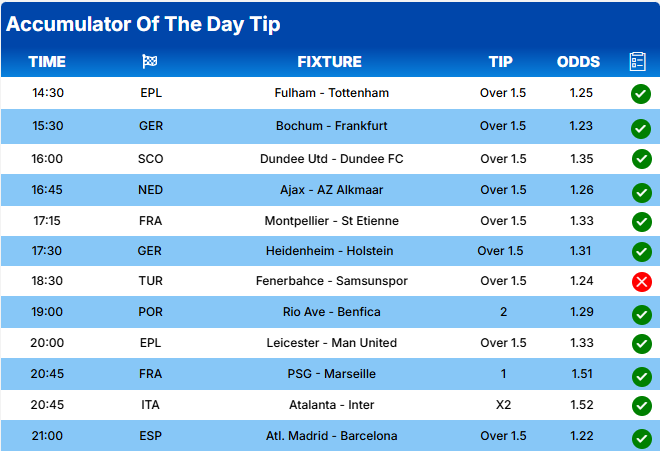This screenshot has height=451, width=660.
Task: Click the Accumulator Of The Day Tip heading
Action: pyautogui.click(x=143, y=24)
